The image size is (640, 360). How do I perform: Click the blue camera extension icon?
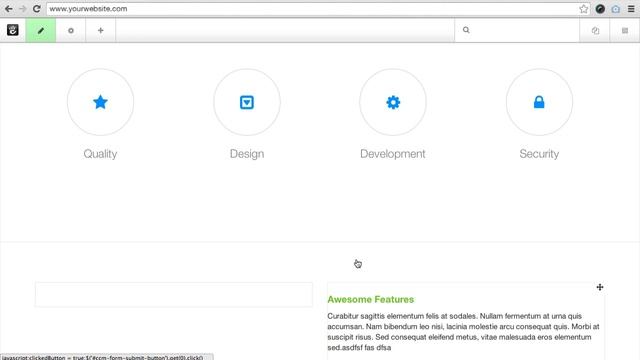click(x=616, y=9)
